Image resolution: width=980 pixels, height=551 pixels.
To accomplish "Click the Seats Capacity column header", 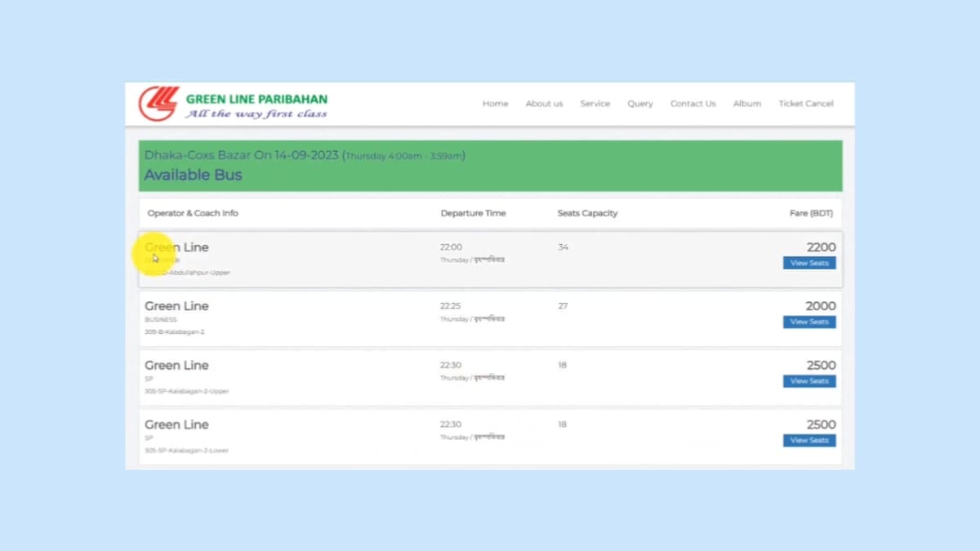I will (x=587, y=213).
